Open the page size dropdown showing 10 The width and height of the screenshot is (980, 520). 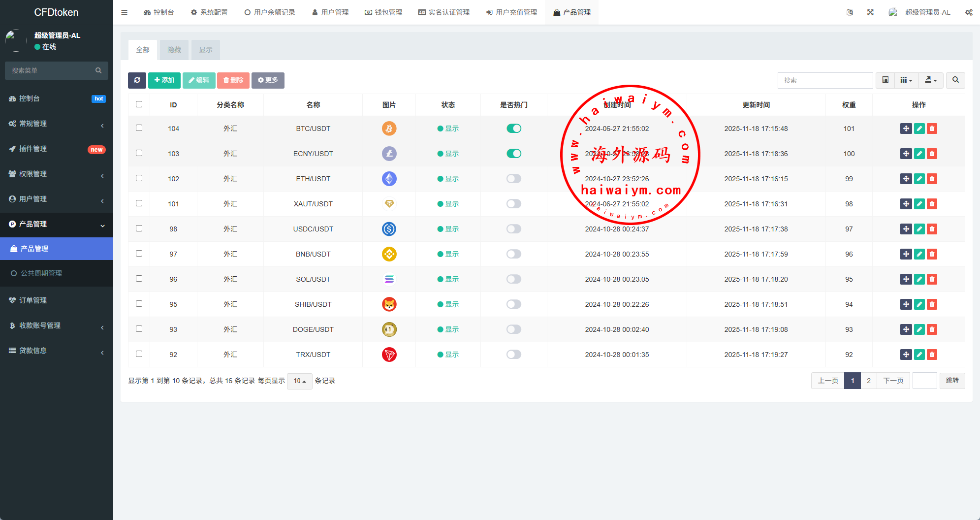click(x=299, y=381)
